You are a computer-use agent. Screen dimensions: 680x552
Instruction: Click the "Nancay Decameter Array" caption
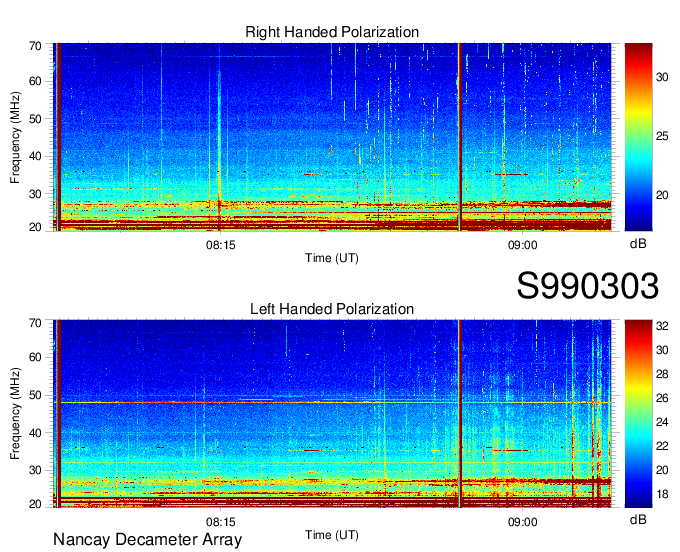[x=147, y=539]
